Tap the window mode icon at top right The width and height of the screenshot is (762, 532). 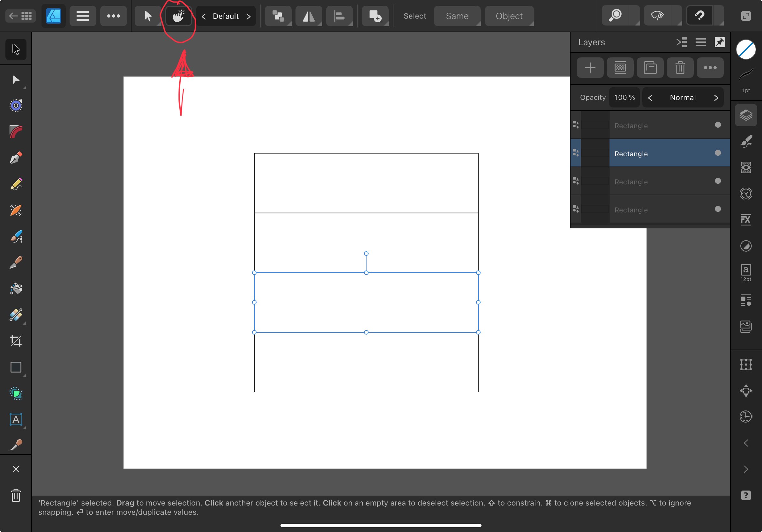[746, 16]
